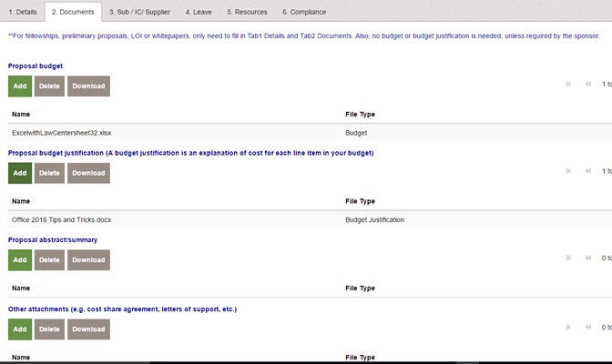Open the 6. Compliance tab
The image size is (612, 364).
click(304, 12)
